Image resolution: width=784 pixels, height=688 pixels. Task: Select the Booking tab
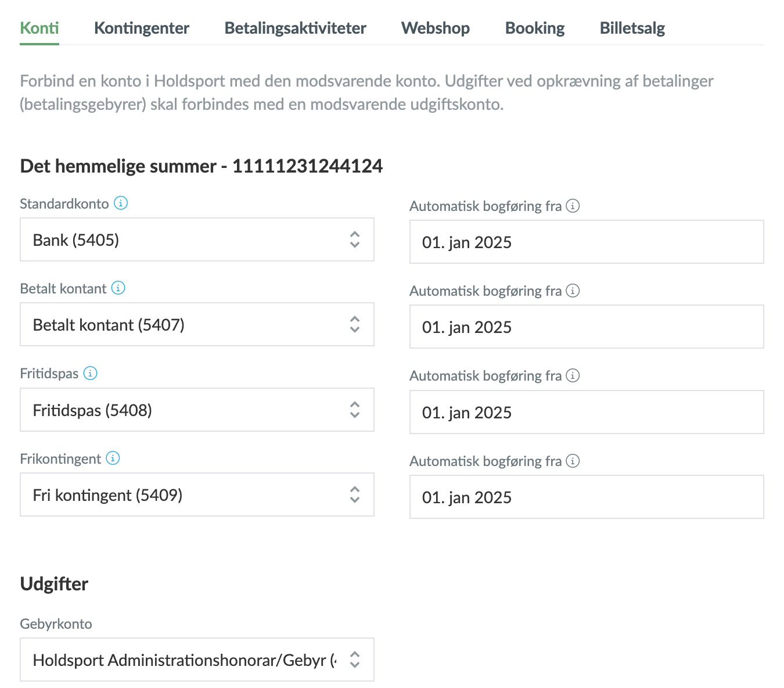pos(535,28)
